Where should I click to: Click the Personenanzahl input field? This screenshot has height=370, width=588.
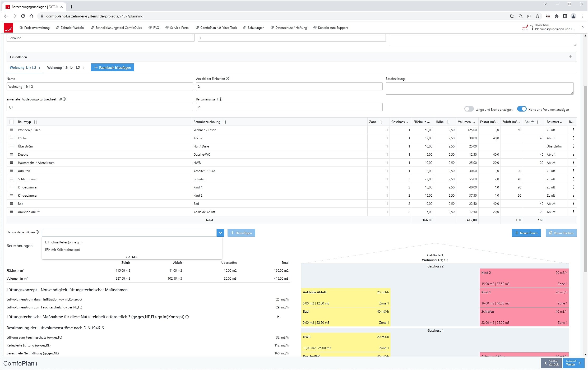pos(289,107)
